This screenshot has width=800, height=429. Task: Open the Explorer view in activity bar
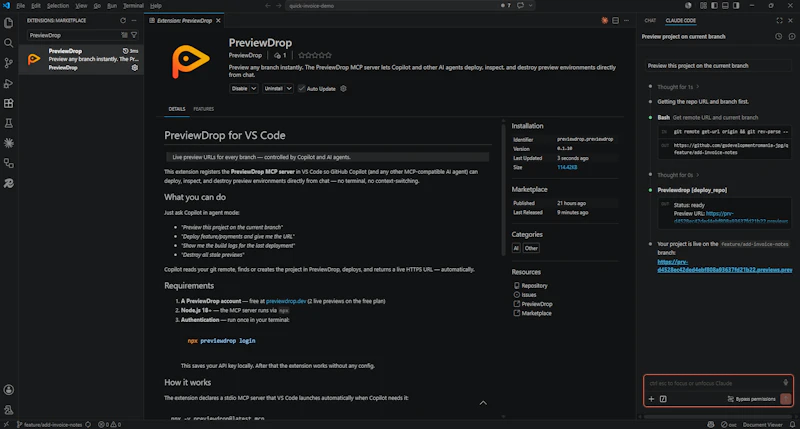(8, 23)
